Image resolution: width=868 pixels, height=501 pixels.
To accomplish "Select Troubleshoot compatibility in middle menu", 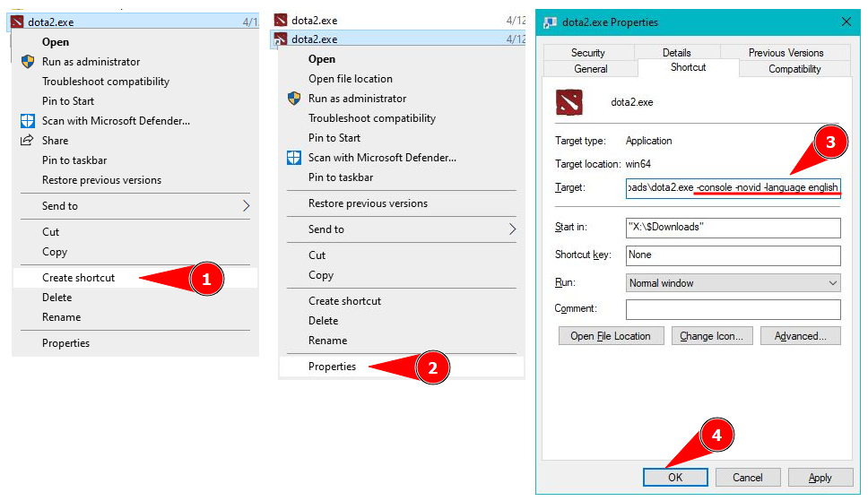I will (x=372, y=118).
